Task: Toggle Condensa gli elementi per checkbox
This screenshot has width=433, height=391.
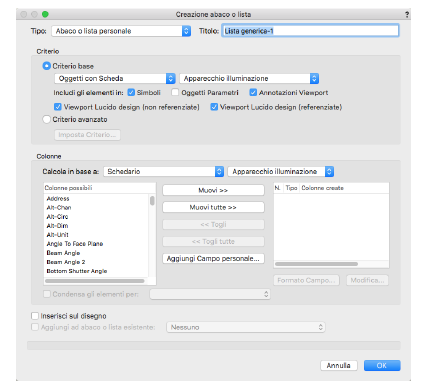Action: coord(47,294)
